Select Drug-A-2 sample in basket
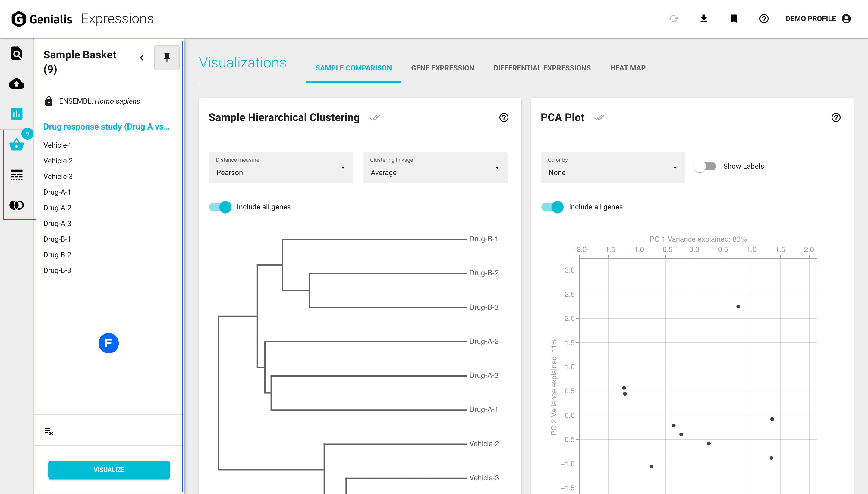The width and height of the screenshot is (868, 494). (57, 208)
